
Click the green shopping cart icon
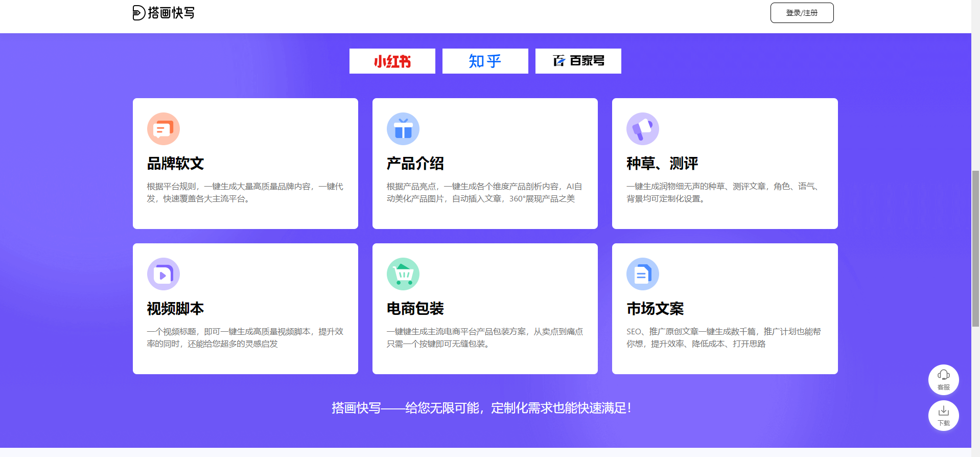point(403,274)
